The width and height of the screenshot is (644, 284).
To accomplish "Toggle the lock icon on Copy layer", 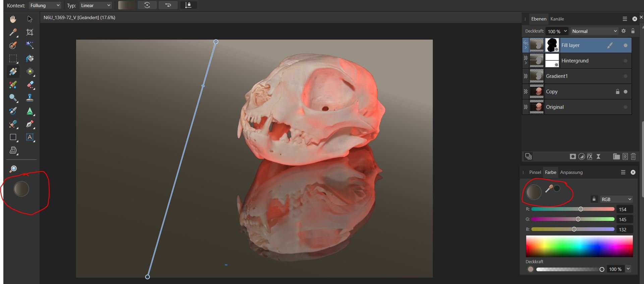I will (618, 91).
